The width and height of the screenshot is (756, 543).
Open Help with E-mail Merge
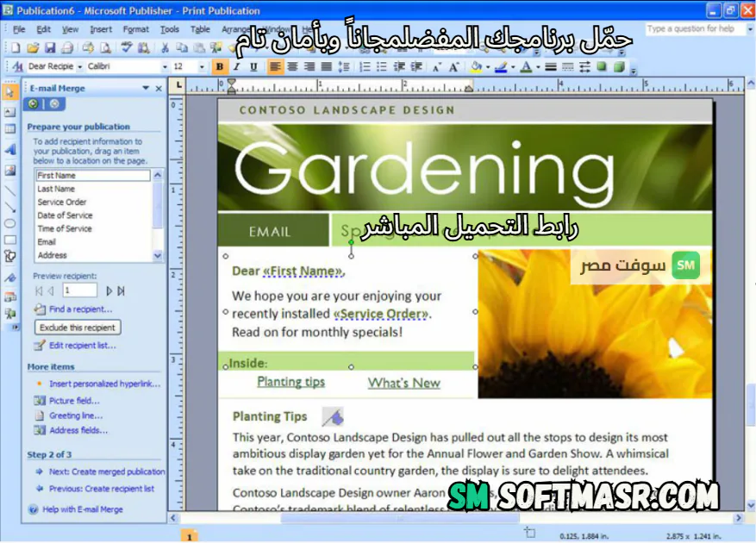83,509
